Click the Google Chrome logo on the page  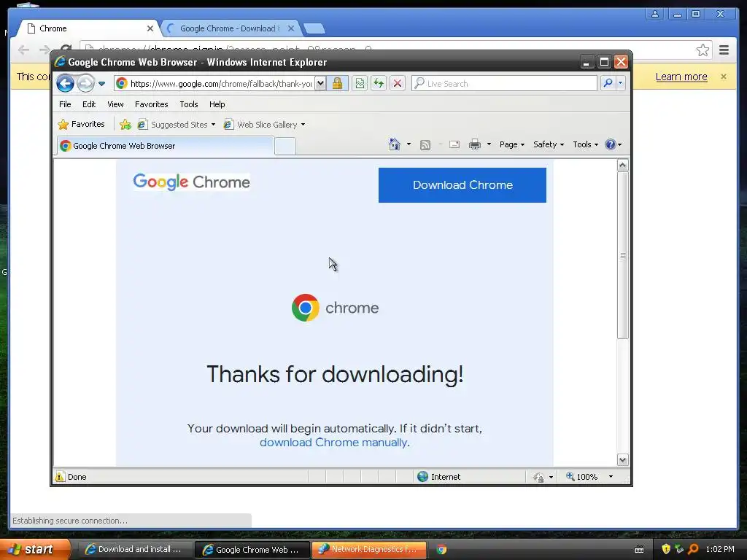(x=192, y=182)
